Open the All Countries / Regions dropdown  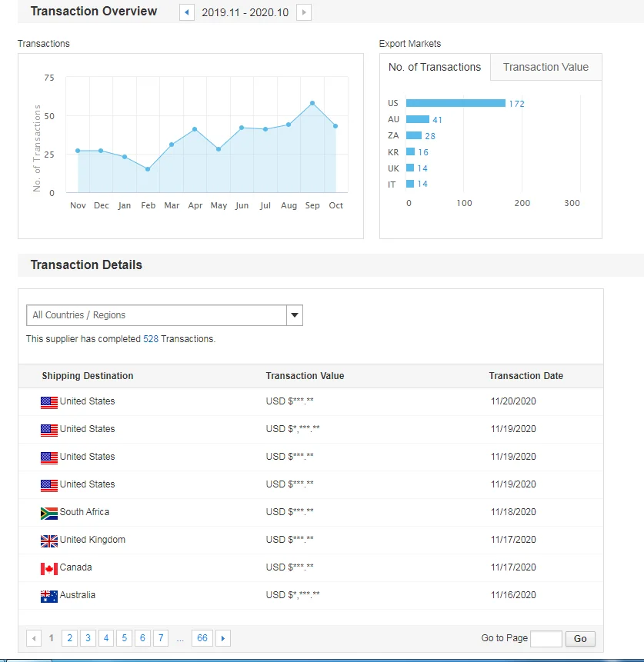295,315
